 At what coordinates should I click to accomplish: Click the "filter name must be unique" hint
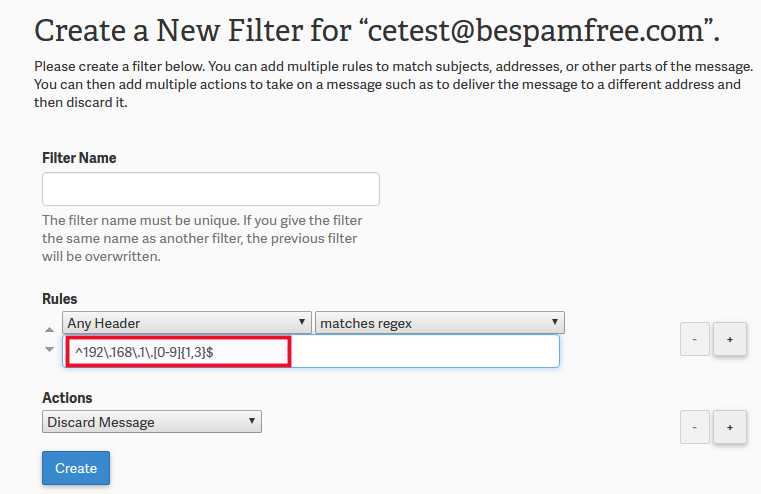pyautogui.click(x=202, y=220)
